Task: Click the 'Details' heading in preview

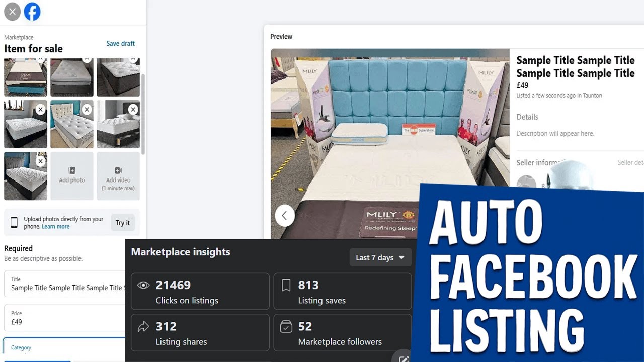Action: tap(527, 117)
